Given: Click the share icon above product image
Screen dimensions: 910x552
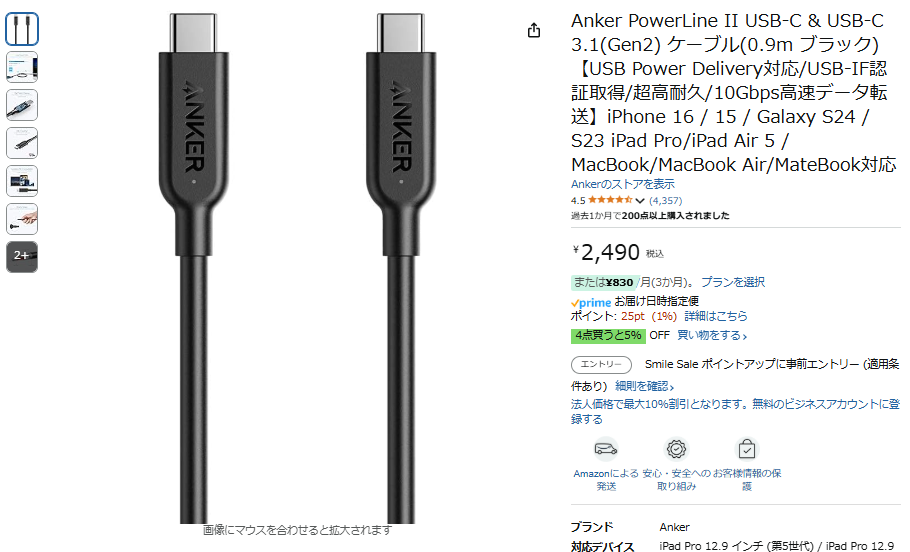Looking at the screenshot, I should pyautogui.click(x=533, y=30).
